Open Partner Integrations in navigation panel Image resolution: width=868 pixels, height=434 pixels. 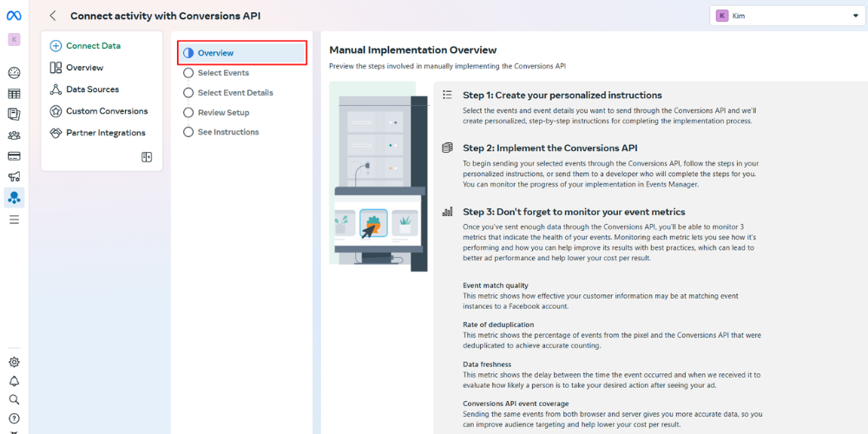click(97, 133)
